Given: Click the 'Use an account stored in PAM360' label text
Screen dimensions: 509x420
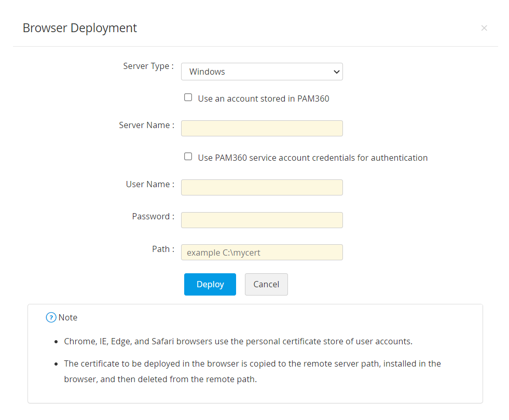Looking at the screenshot, I should (263, 99).
